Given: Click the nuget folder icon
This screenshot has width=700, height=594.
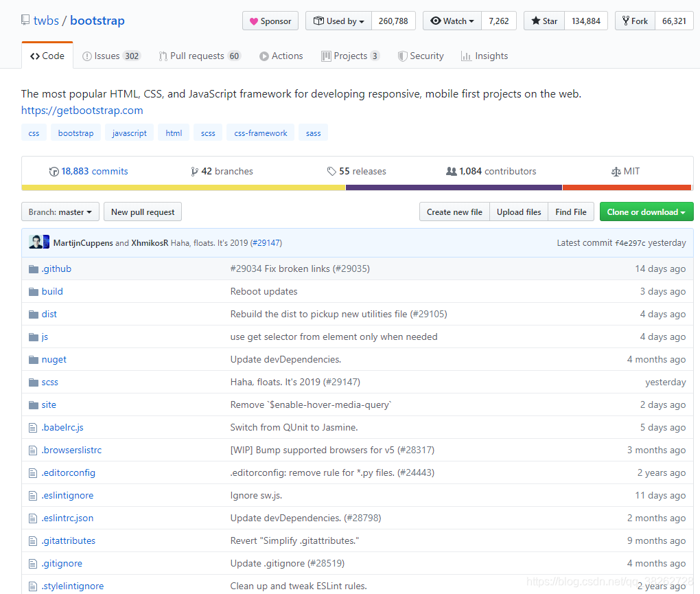Looking at the screenshot, I should [x=34, y=360].
